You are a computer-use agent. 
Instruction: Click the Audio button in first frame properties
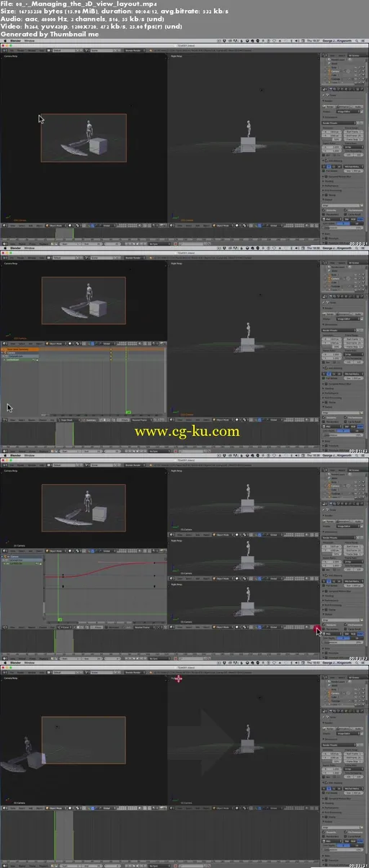(x=357, y=107)
